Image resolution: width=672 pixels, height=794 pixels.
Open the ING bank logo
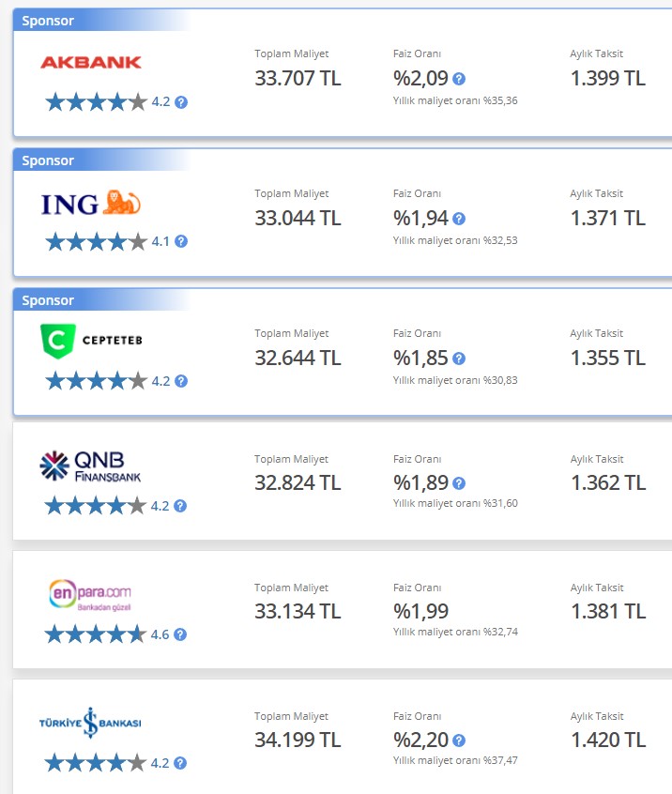91,203
